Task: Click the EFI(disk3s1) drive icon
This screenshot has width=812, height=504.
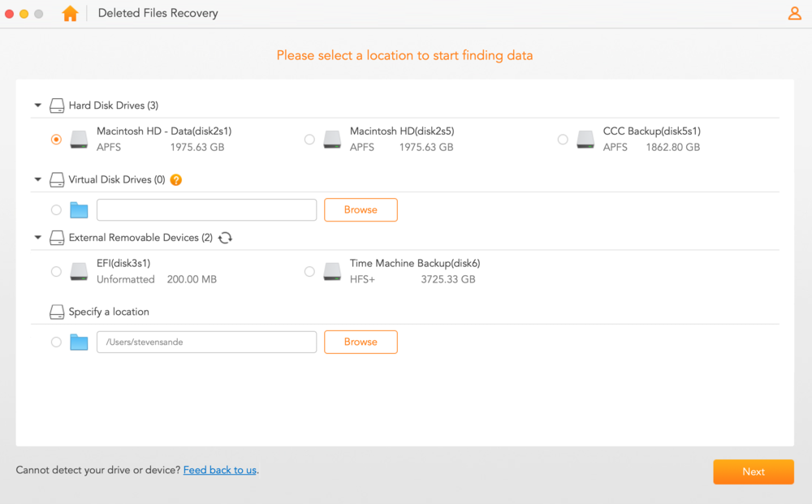Action: pos(80,272)
